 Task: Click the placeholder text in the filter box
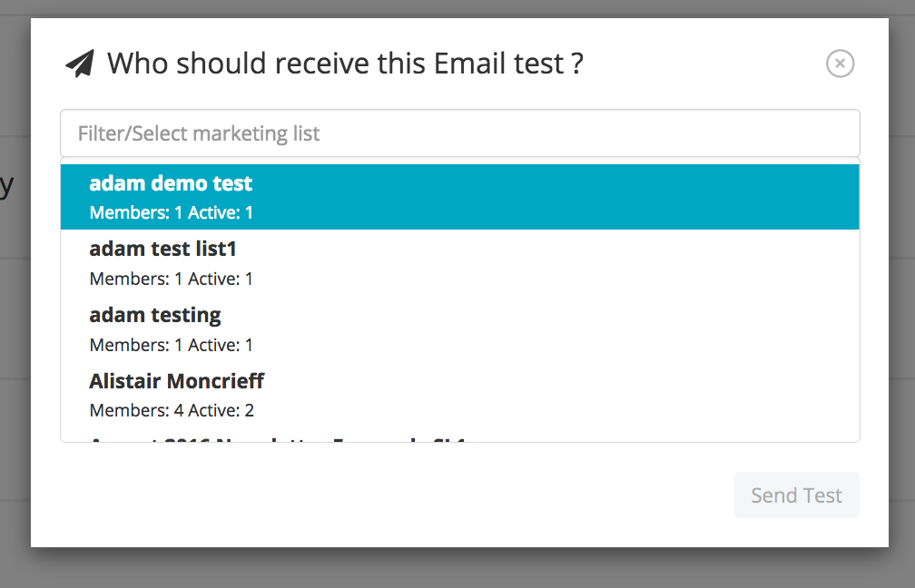pos(199,133)
